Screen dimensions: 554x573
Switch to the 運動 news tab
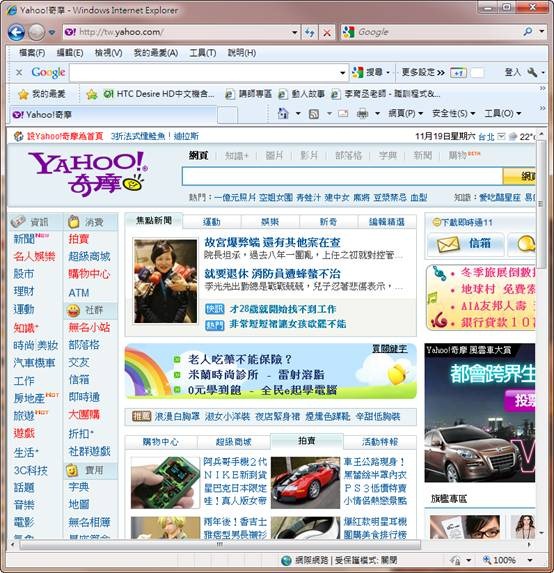coord(212,222)
